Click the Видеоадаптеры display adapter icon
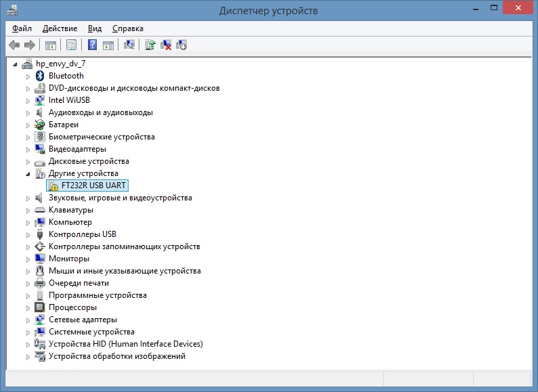 pos(40,149)
